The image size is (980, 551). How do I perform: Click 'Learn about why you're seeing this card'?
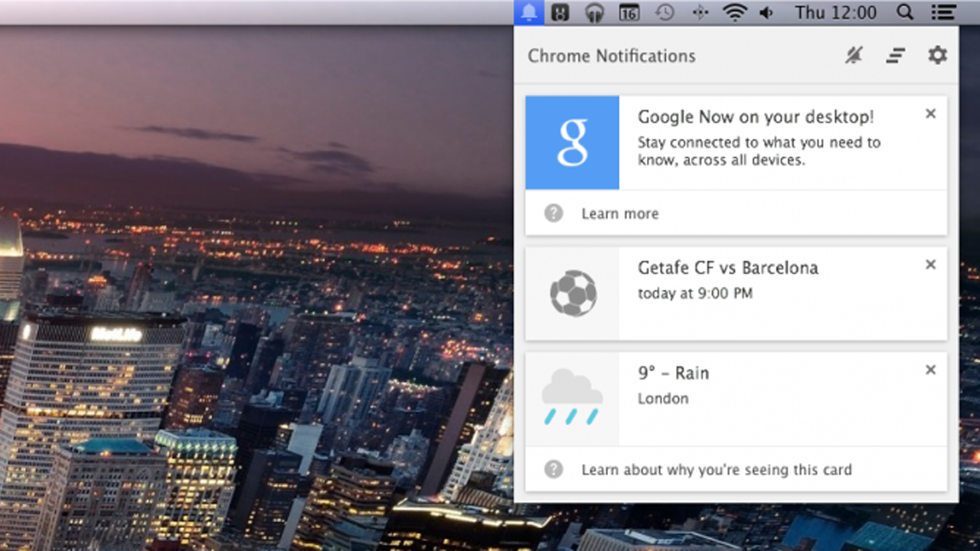[x=717, y=470]
